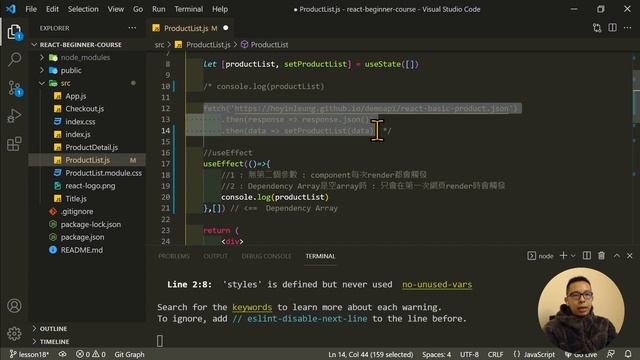Open the VS Code logo menu
Viewport: 640px width, 360px height.
[x=11, y=9]
